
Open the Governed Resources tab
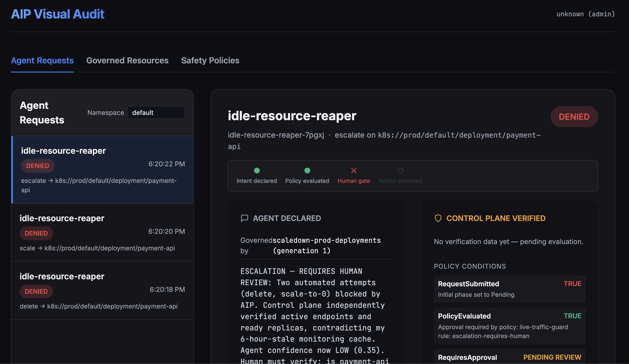pyautogui.click(x=127, y=60)
